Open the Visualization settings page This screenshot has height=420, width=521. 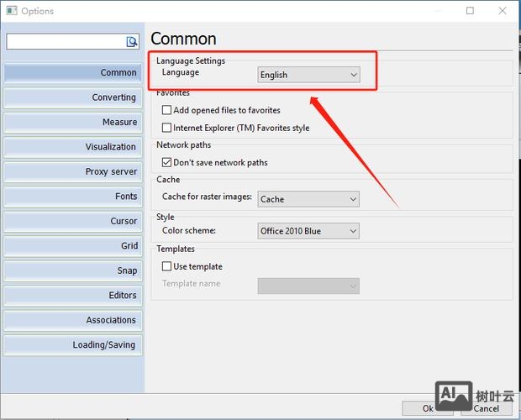tap(72, 147)
